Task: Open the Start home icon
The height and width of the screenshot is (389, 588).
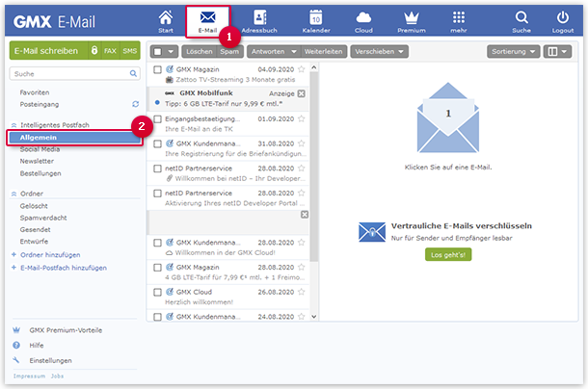Action: pyautogui.click(x=166, y=18)
